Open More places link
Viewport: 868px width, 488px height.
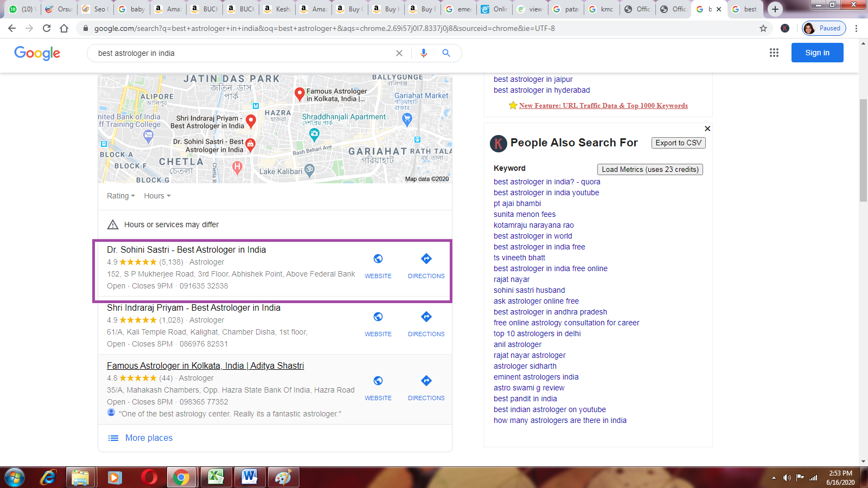pos(149,438)
